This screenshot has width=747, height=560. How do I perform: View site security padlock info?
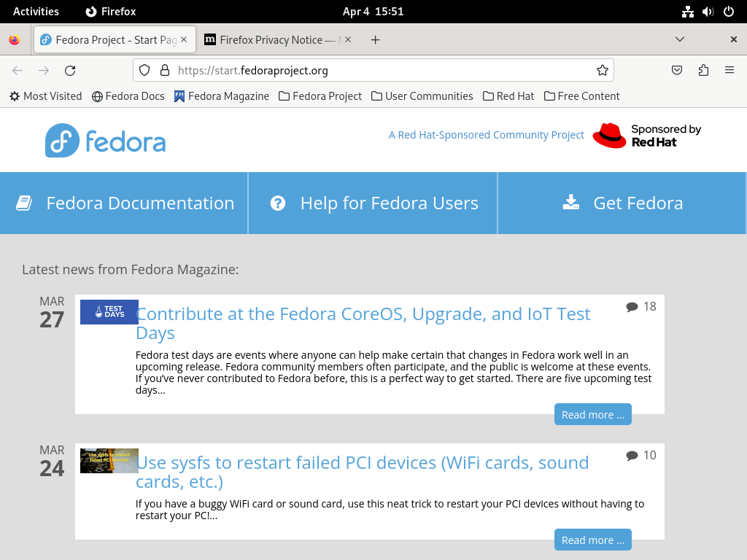click(165, 71)
